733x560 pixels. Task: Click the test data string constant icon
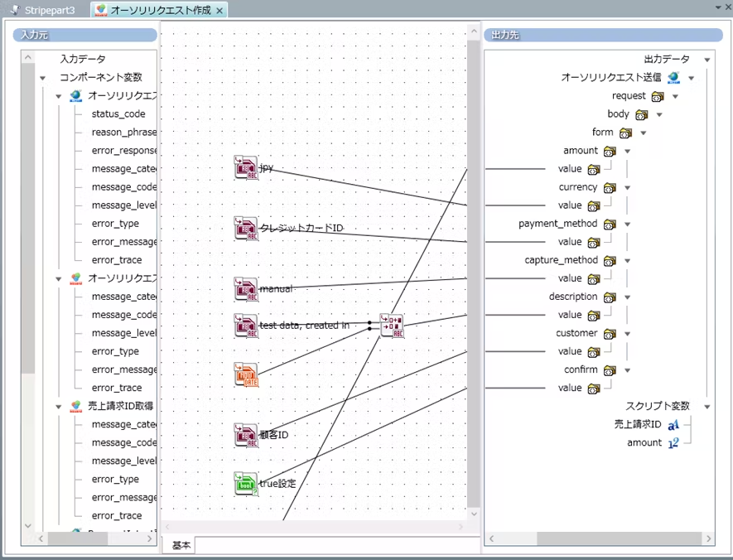coord(246,326)
